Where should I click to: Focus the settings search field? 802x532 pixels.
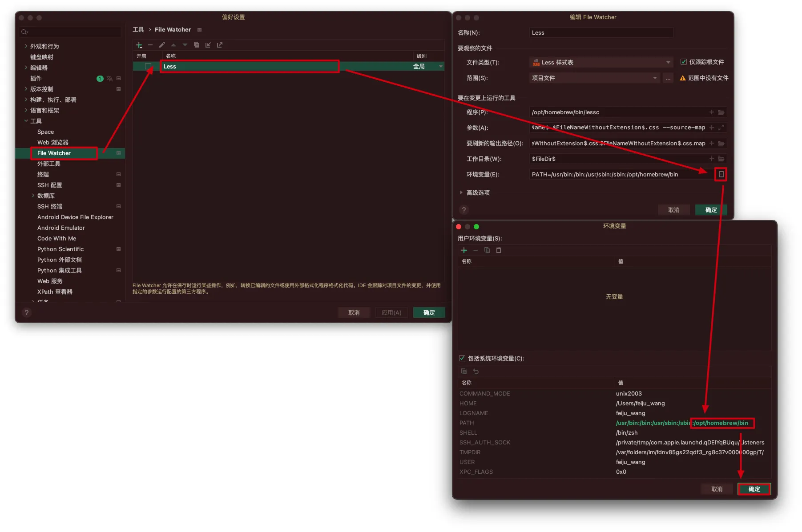70,32
